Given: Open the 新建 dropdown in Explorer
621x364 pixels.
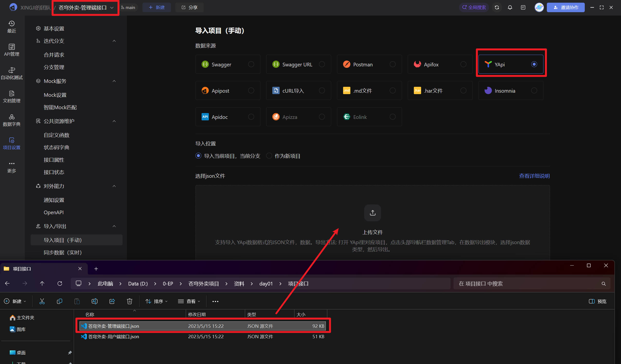Looking at the screenshot, I should 15,301.
